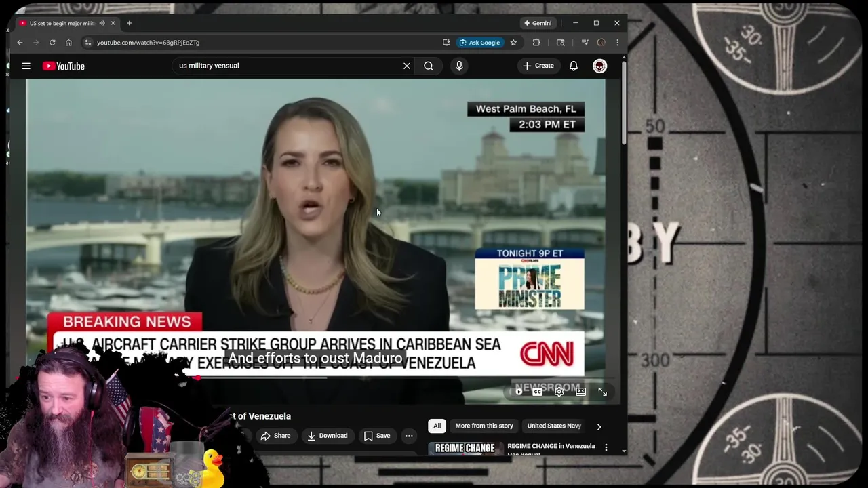Open the tab search side panel icon
This screenshot has height=488, width=868.
[560, 42]
